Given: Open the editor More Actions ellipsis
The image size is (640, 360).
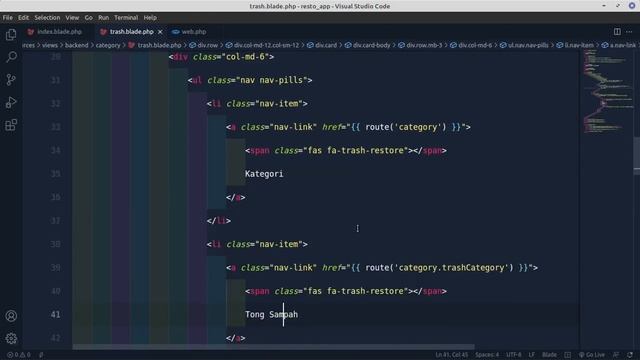Looking at the screenshot, I should (x=629, y=31).
